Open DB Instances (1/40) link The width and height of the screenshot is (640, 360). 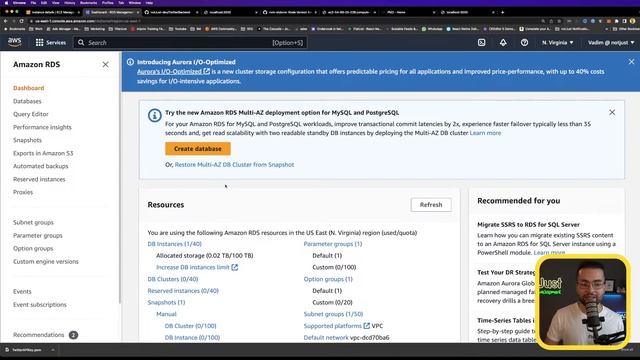coord(175,244)
